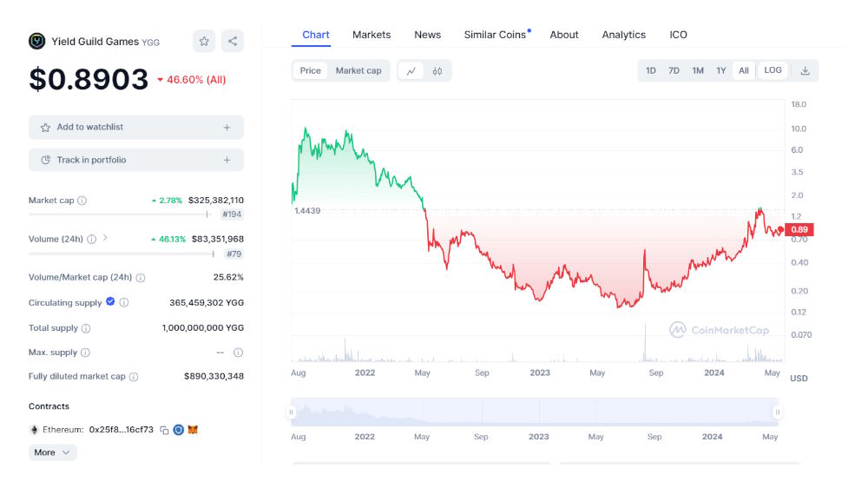Select 7D time range
This screenshot has width=868, height=488.
(x=674, y=71)
